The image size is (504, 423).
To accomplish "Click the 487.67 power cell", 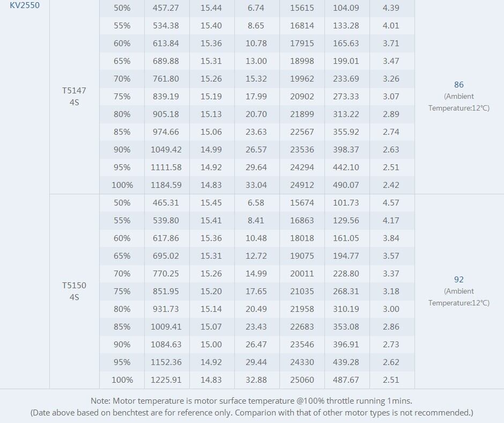I will [346, 380].
